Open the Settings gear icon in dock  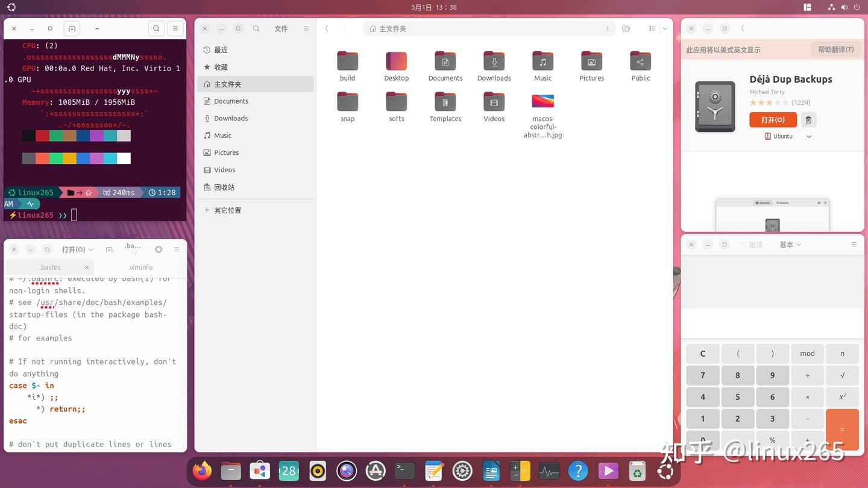[x=462, y=471]
